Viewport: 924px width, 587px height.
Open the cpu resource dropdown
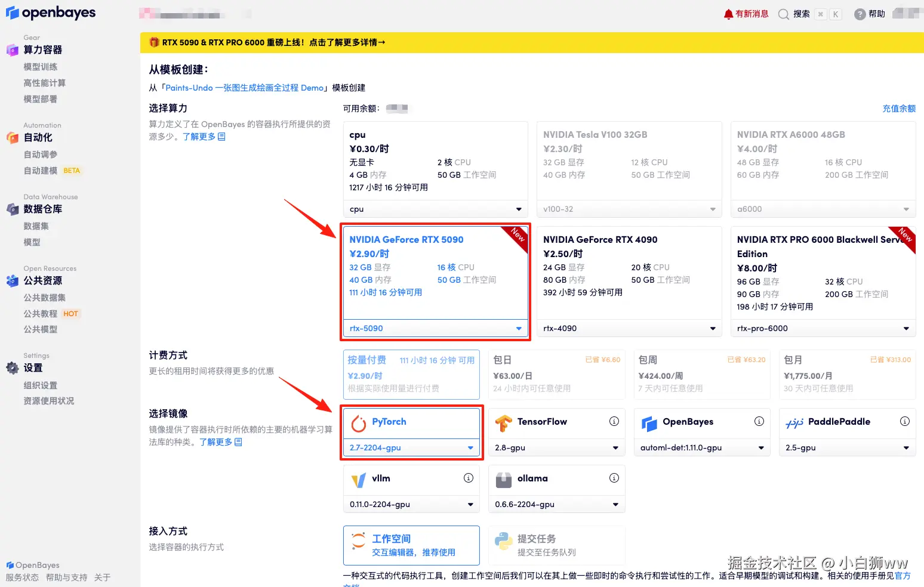pyautogui.click(x=436, y=209)
